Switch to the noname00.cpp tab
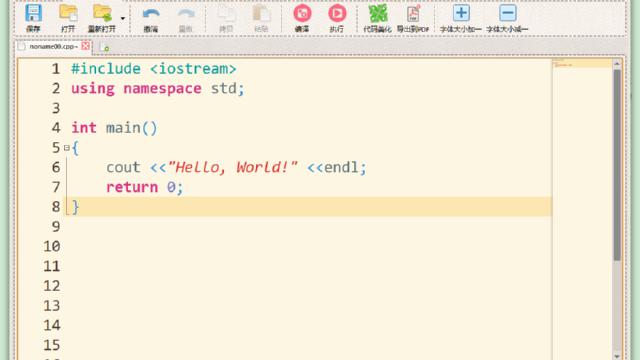Image resolution: width=640 pixels, height=360 pixels. point(53,47)
